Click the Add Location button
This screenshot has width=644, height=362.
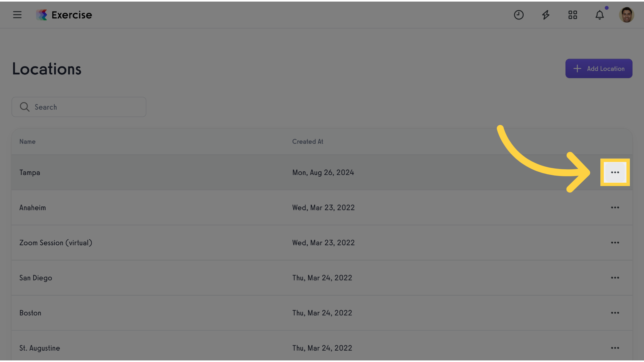(599, 68)
